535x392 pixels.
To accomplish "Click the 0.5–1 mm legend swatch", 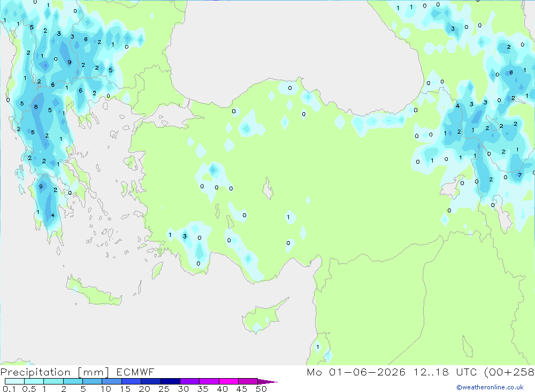I will click(34, 381).
